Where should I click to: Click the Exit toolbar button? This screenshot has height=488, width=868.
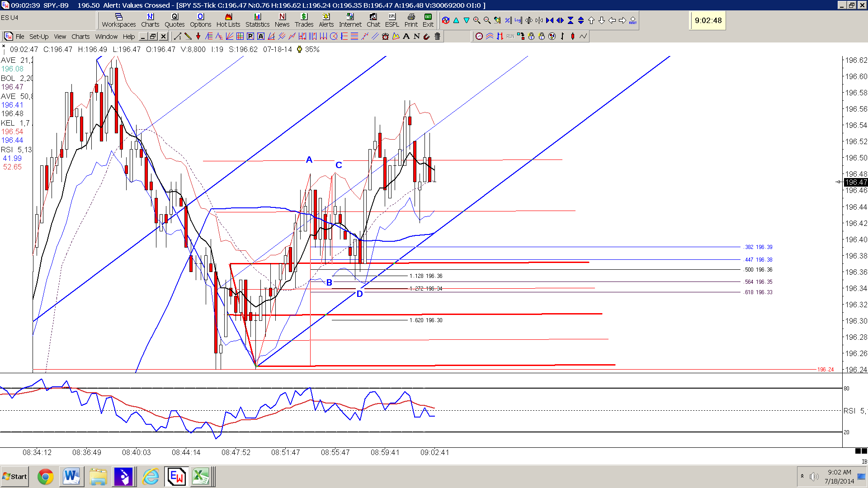click(428, 20)
